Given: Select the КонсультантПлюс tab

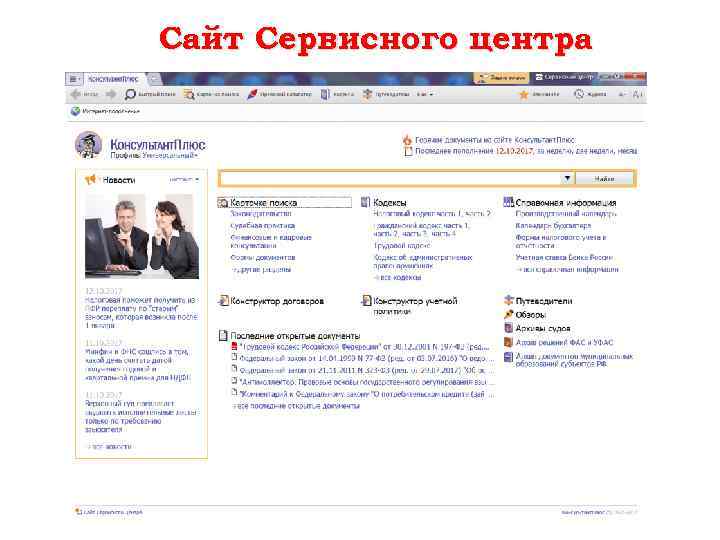Looking at the screenshot, I should click(113, 79).
